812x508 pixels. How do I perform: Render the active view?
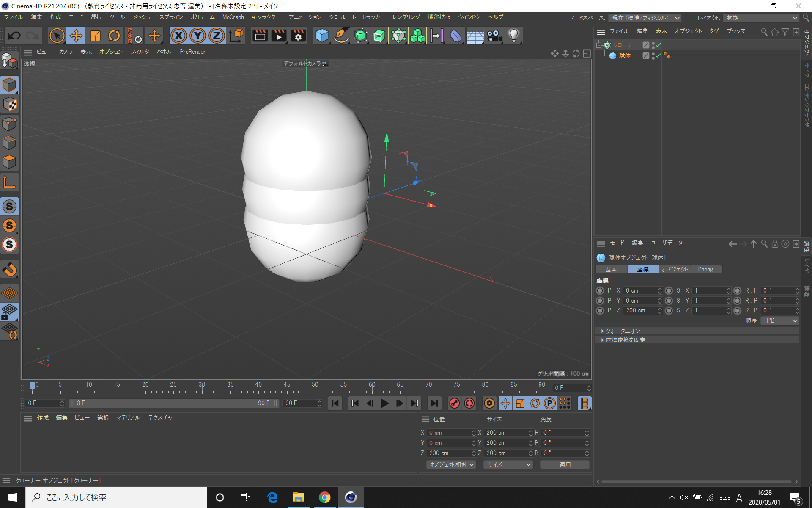260,36
